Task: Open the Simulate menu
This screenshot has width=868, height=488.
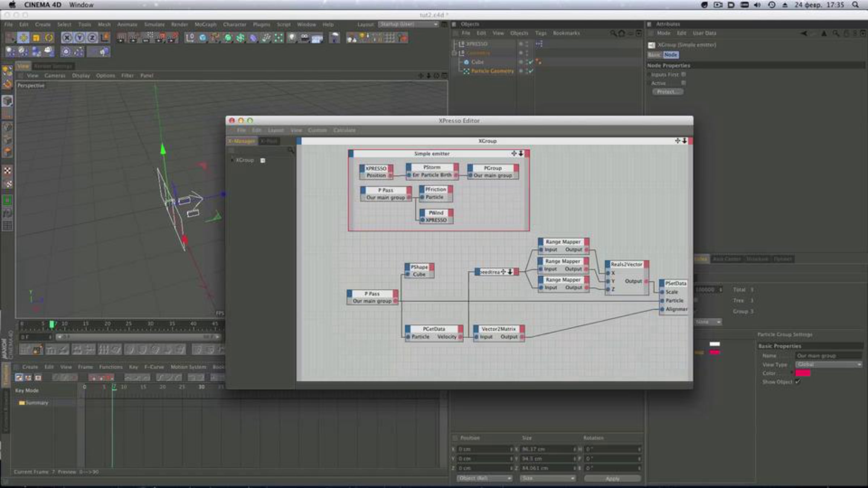Action: [x=154, y=25]
